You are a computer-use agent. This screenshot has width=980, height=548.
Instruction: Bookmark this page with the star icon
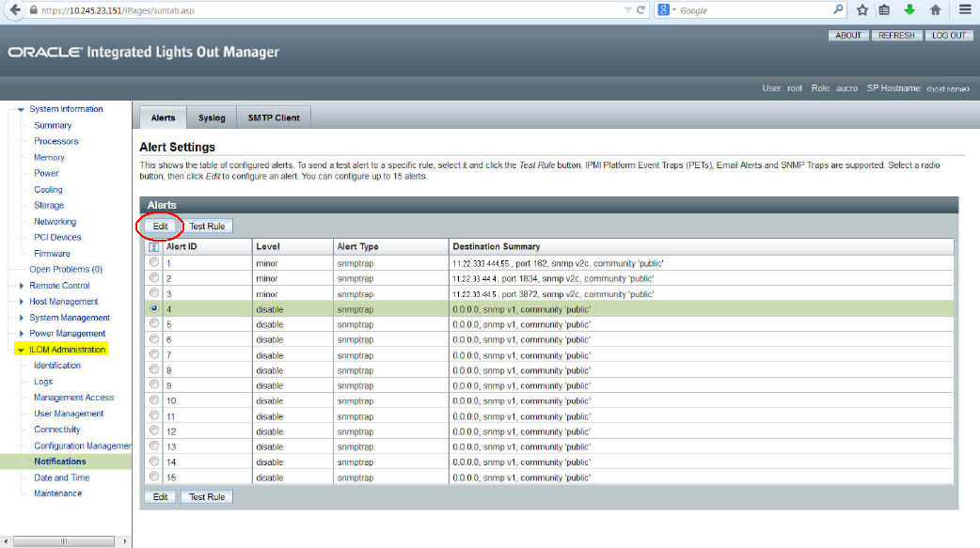[862, 10]
